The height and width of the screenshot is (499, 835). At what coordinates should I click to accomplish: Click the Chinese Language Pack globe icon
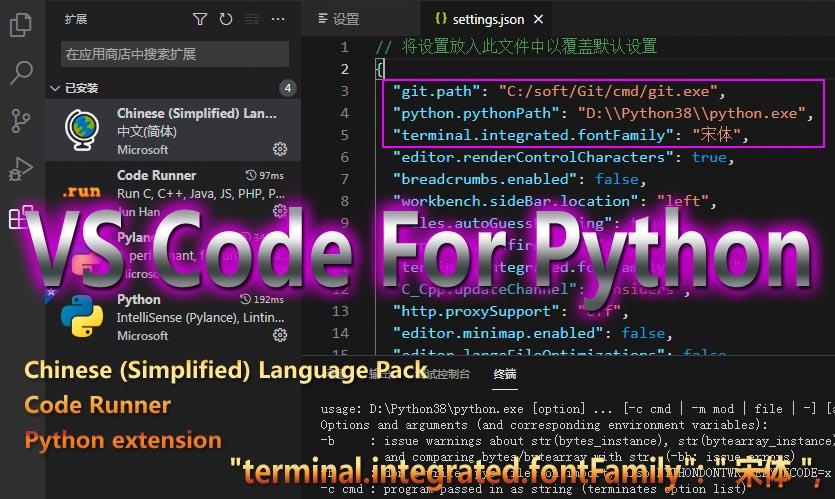tap(82, 130)
